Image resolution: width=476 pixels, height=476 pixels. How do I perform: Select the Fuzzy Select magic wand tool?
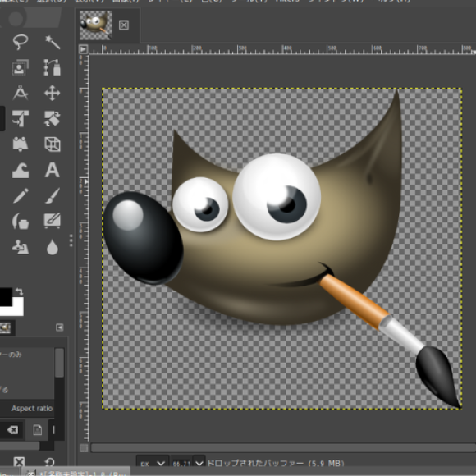point(53,42)
